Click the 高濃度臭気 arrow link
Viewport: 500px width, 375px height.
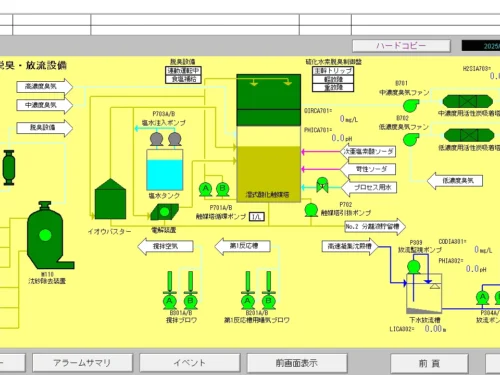coord(45,87)
